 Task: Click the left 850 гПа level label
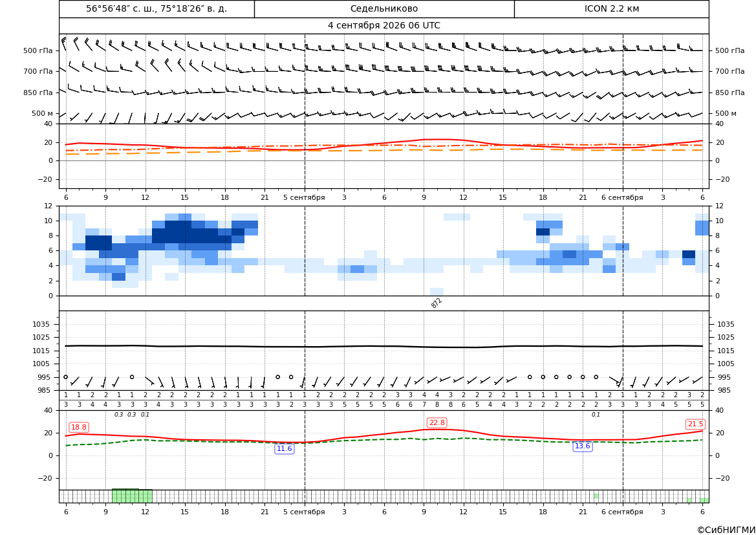pos(38,93)
